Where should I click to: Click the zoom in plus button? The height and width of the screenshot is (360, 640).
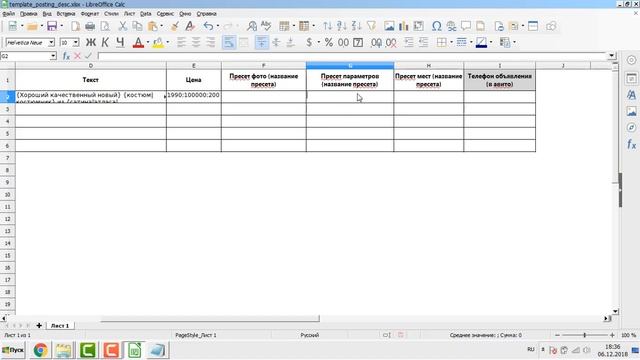612,335
